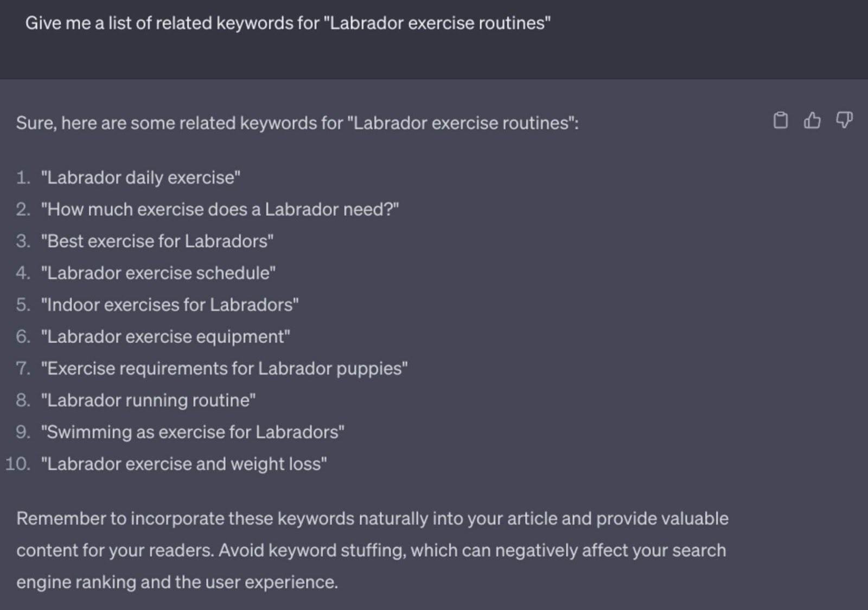Click the closing paragraph about keyword stuffing

click(373, 550)
